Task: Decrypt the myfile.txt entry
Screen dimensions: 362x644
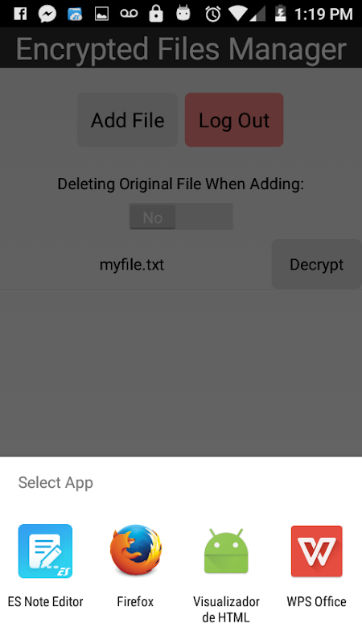Action: (x=316, y=264)
